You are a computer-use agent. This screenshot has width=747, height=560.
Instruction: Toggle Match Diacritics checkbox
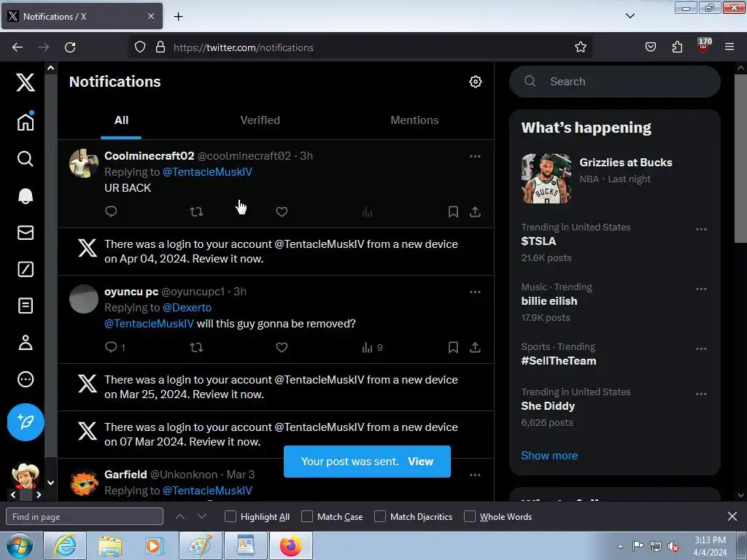click(x=380, y=517)
